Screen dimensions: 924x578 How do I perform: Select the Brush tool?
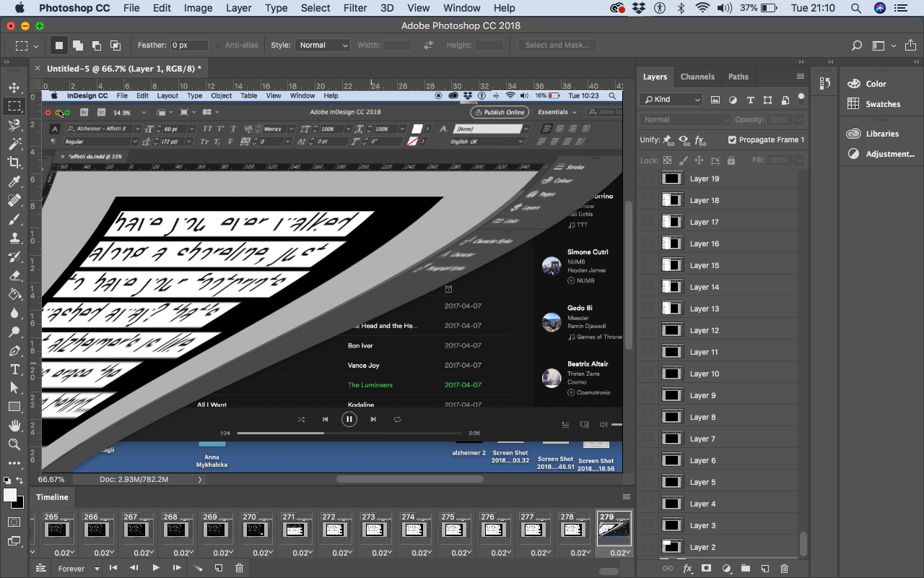[x=14, y=219]
